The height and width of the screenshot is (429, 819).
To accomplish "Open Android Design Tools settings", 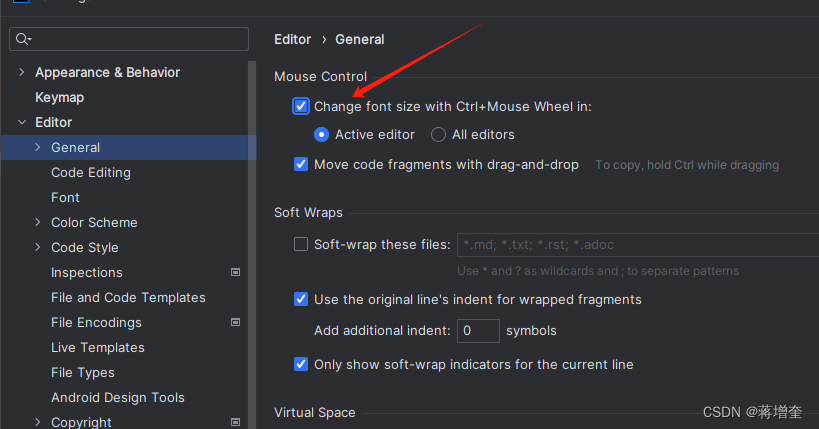I will click(x=118, y=398).
